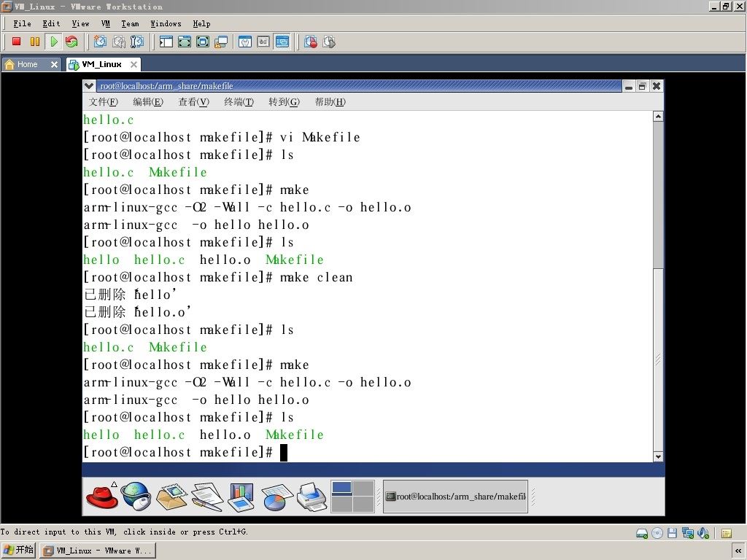Open the presentation chart panel icon
The width and height of the screenshot is (747, 560).
241,496
